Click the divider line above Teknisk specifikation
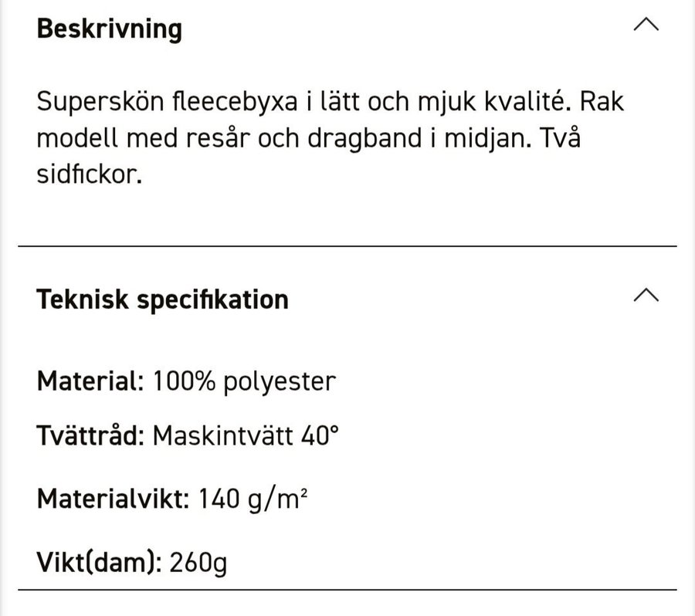Screen dimensions: 695x616 [347, 246]
